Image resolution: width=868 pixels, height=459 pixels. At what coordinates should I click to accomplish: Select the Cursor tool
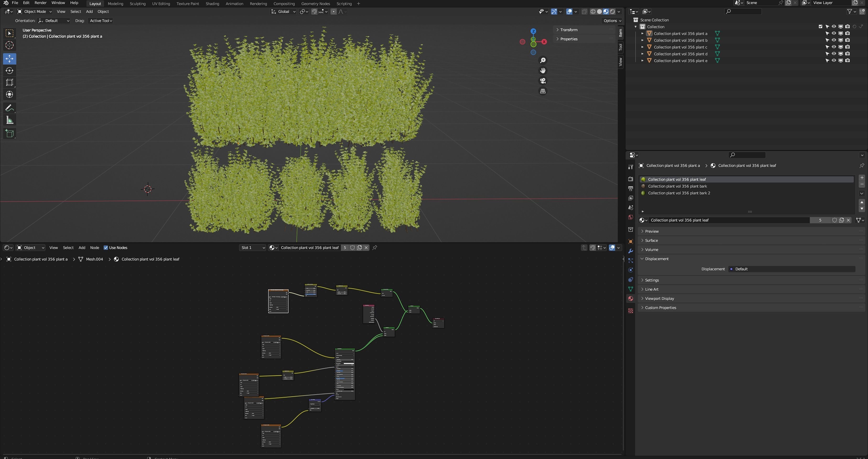(9, 45)
